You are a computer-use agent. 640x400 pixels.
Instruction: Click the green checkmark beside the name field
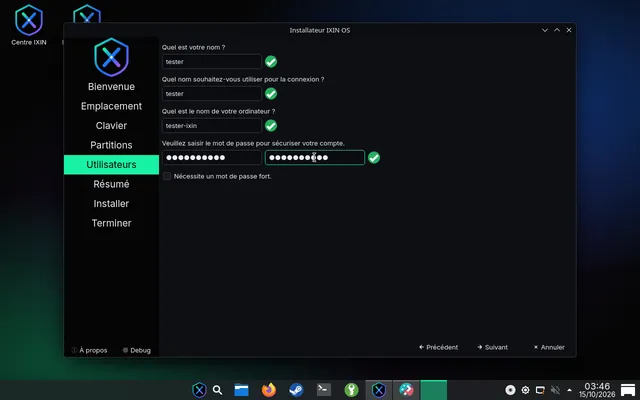(x=271, y=62)
